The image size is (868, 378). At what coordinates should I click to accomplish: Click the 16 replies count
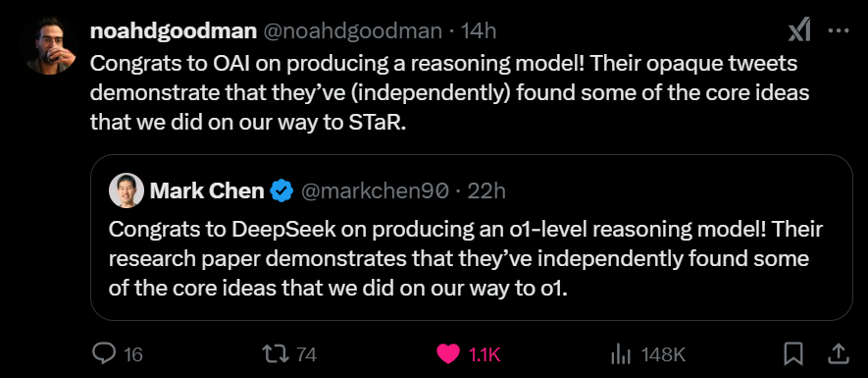click(132, 354)
